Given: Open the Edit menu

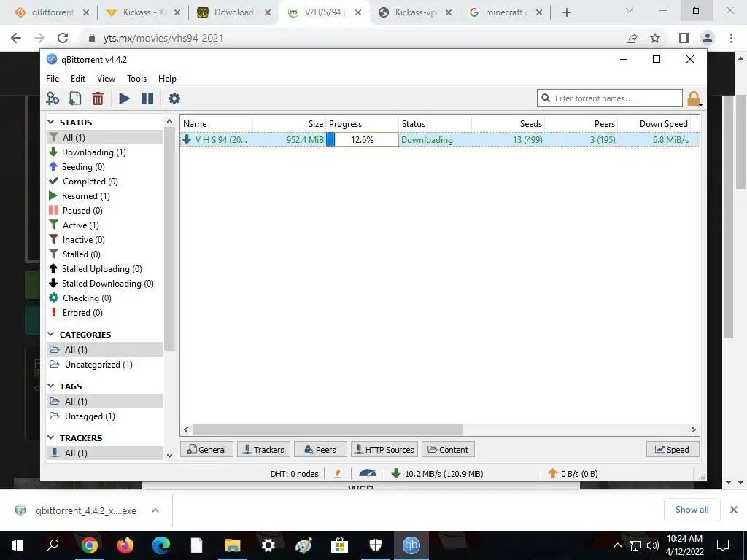Looking at the screenshot, I should coord(77,79).
